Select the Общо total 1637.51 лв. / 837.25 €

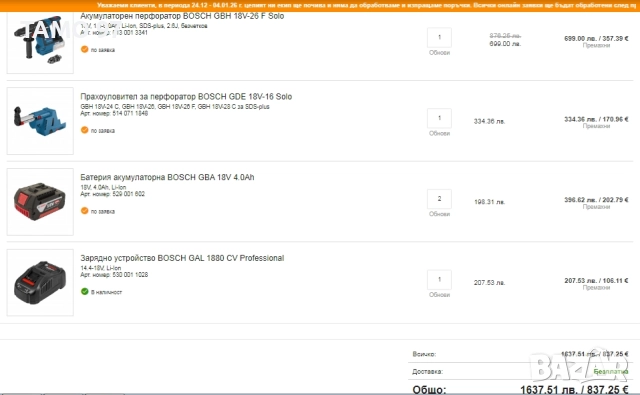click(x=574, y=390)
